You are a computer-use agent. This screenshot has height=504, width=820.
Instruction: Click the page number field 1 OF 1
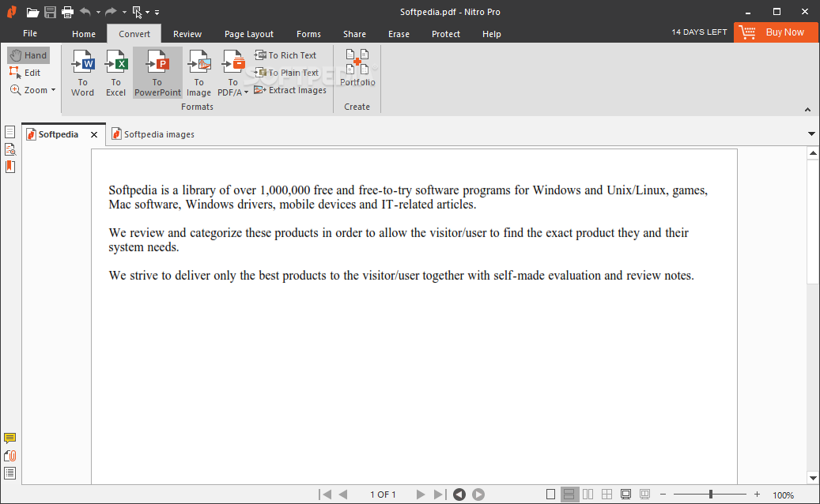tap(383, 495)
